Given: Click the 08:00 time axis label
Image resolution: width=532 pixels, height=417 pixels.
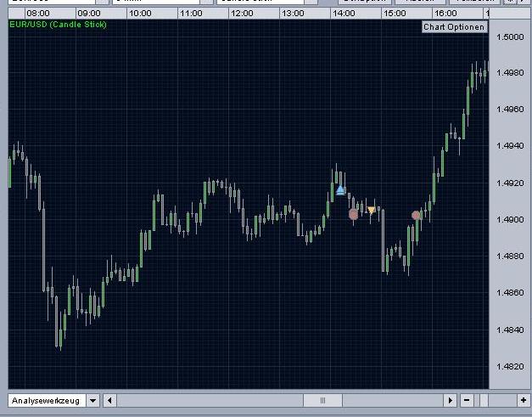Looking at the screenshot, I should click(38, 14).
